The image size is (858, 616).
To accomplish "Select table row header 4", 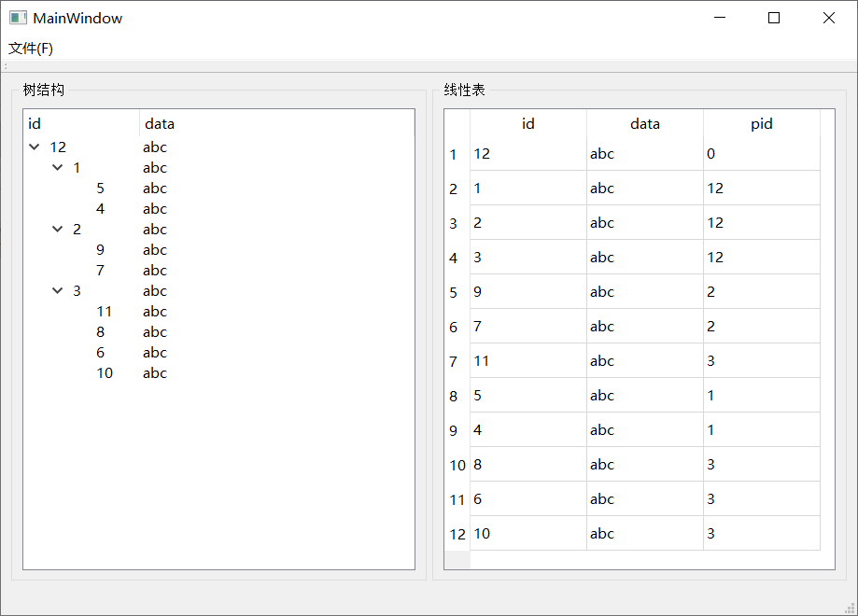I will [457, 258].
